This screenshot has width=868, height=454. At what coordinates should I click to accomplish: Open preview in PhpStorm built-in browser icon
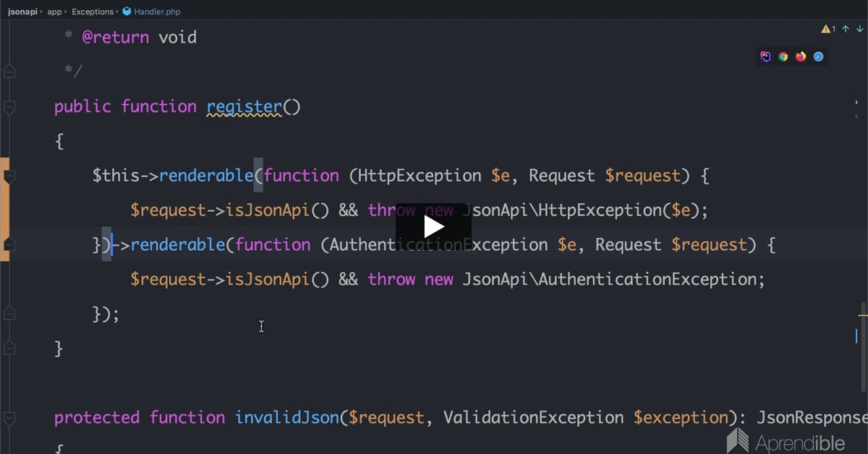point(765,56)
